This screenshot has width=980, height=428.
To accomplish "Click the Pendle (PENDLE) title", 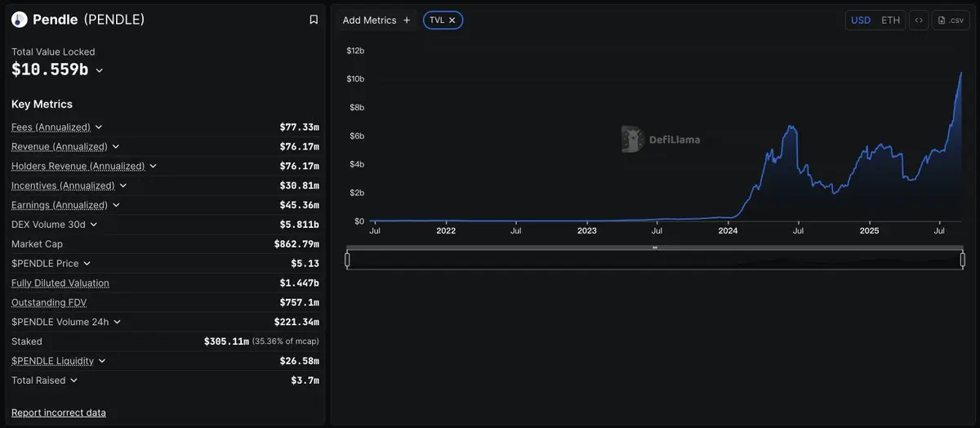I will point(88,20).
